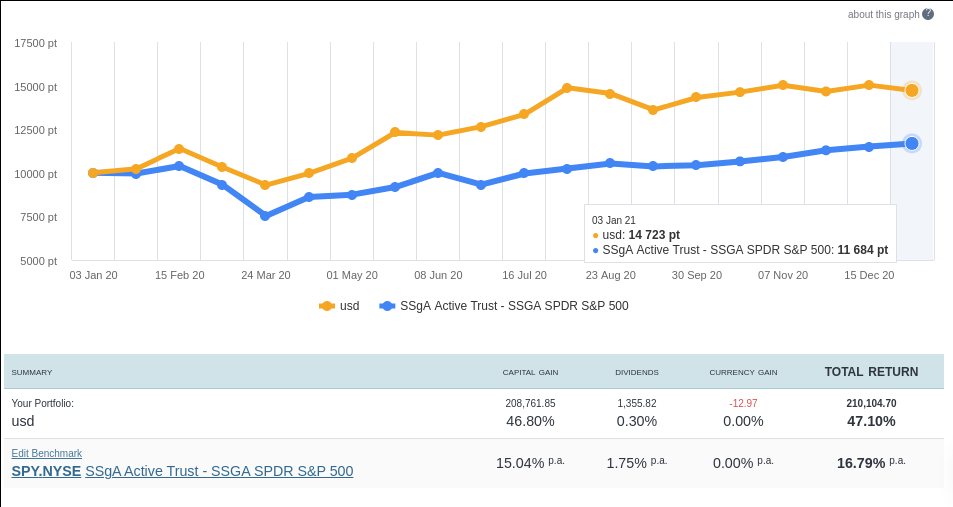
Task: Click the lowest orange point near 24 Mar 20
Action: pyautogui.click(x=265, y=185)
